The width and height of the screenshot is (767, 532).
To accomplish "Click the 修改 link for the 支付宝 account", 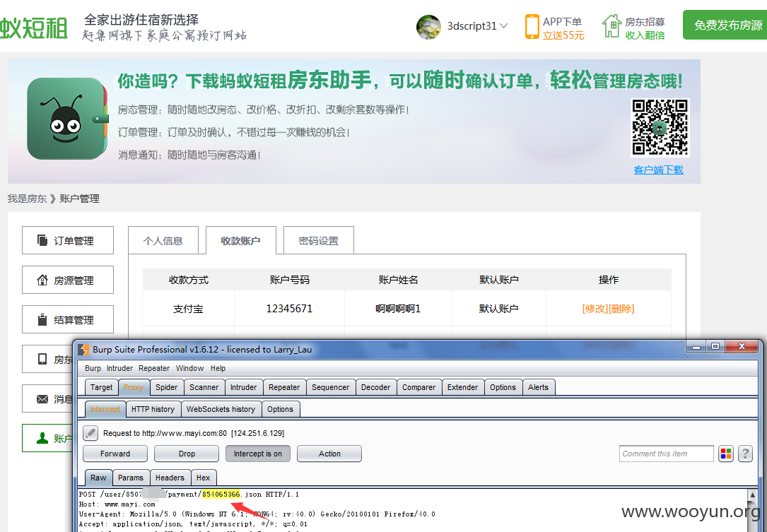I will (595, 309).
